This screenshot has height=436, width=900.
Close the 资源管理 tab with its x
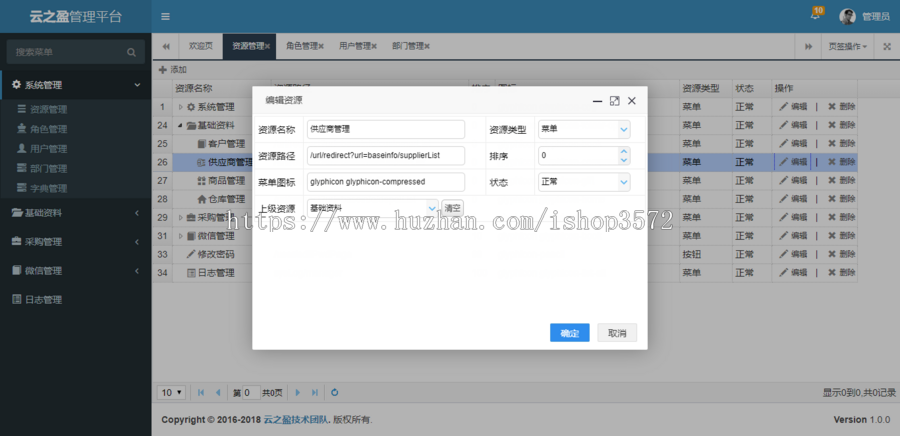coord(267,46)
